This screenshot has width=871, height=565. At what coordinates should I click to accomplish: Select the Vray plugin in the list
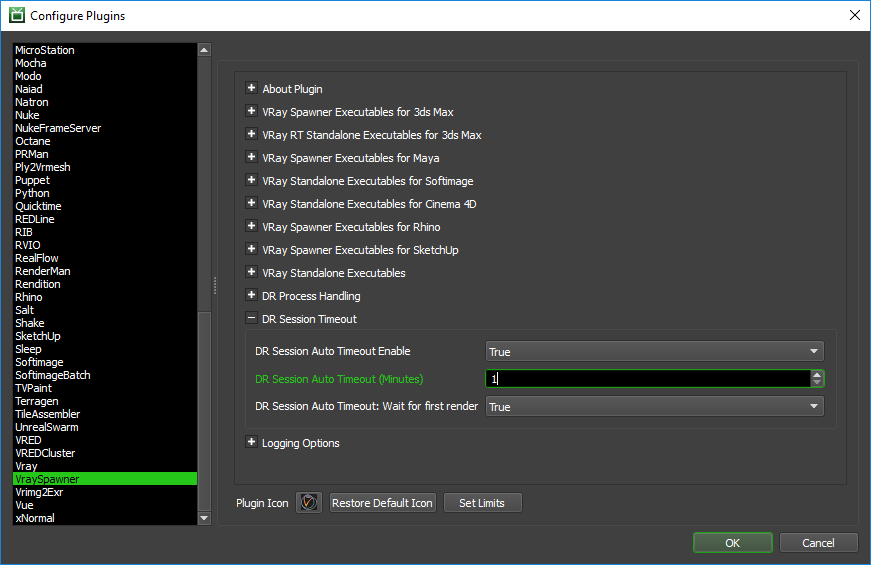click(26, 466)
